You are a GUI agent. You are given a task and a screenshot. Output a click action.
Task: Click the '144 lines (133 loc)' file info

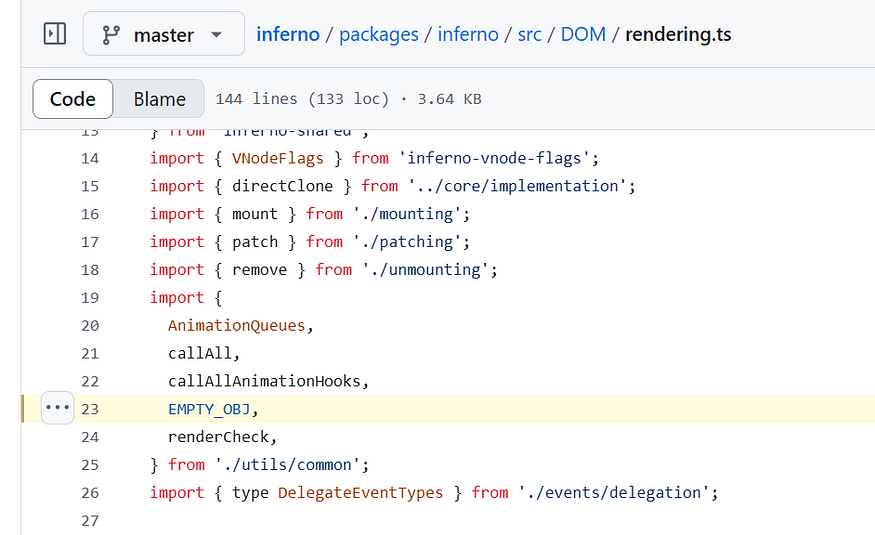click(x=302, y=99)
